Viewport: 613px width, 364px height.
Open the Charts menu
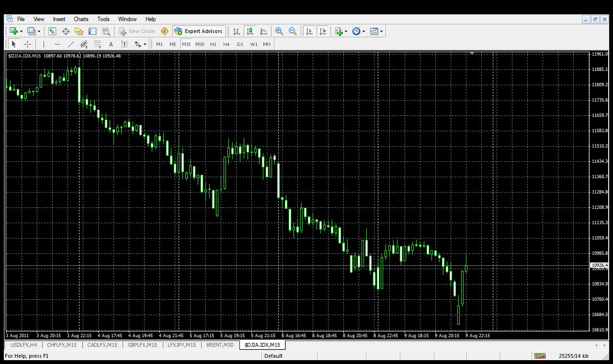pyautogui.click(x=81, y=19)
